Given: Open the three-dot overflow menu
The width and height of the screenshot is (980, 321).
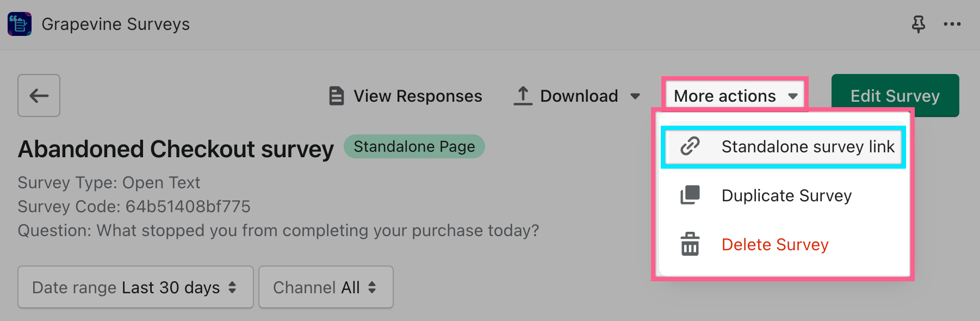Looking at the screenshot, I should 952,24.
